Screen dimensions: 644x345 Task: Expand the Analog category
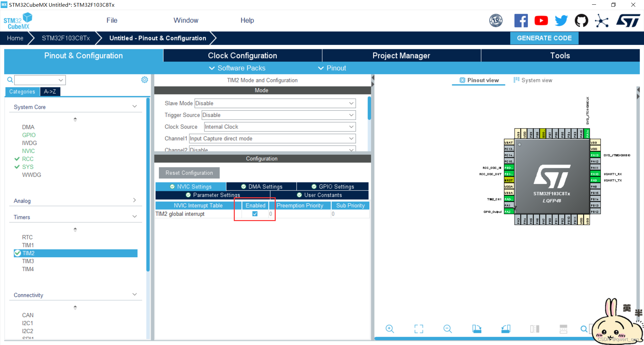click(135, 200)
